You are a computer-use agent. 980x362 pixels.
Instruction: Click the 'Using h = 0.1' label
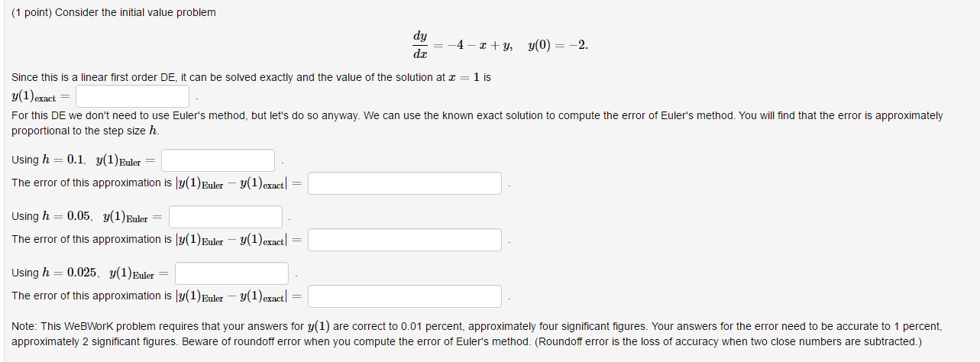pos(84,160)
